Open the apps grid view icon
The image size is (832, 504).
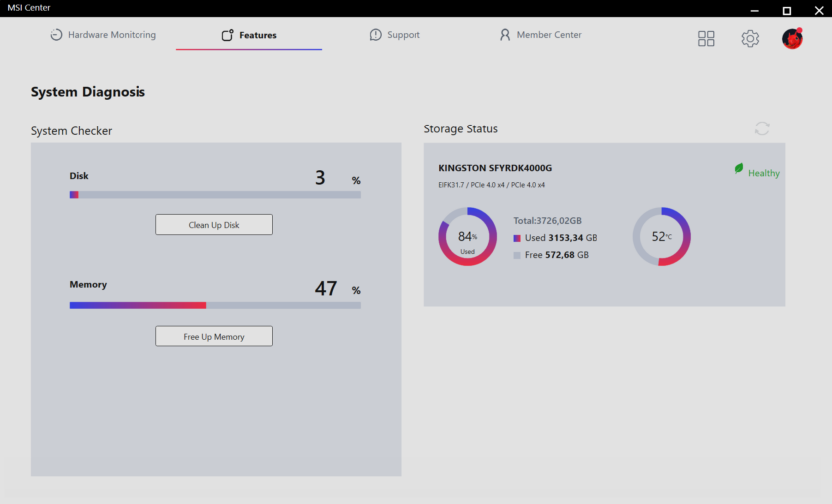pos(706,38)
